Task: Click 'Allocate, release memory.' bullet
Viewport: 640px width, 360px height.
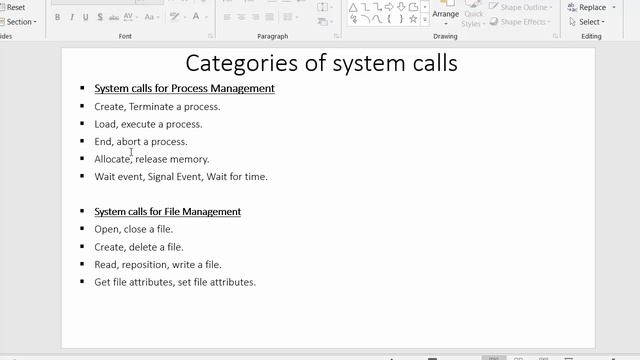Action: pos(152,159)
